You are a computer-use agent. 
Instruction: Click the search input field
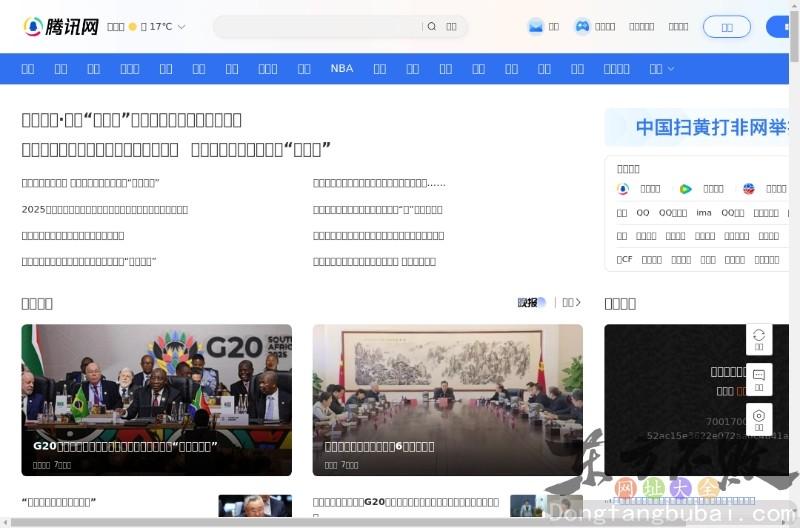[318, 27]
